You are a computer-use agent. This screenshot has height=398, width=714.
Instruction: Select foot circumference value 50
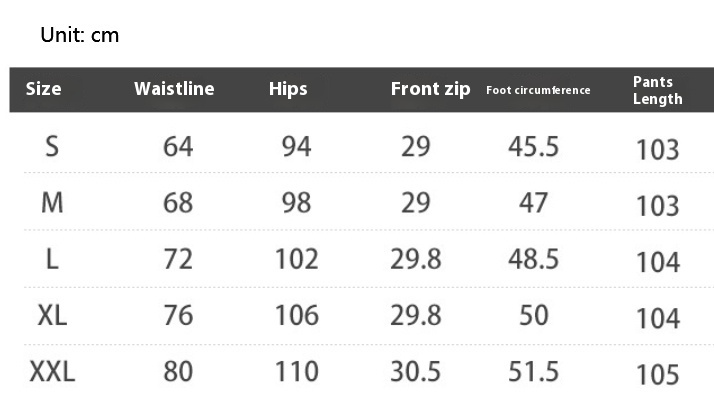(534, 315)
